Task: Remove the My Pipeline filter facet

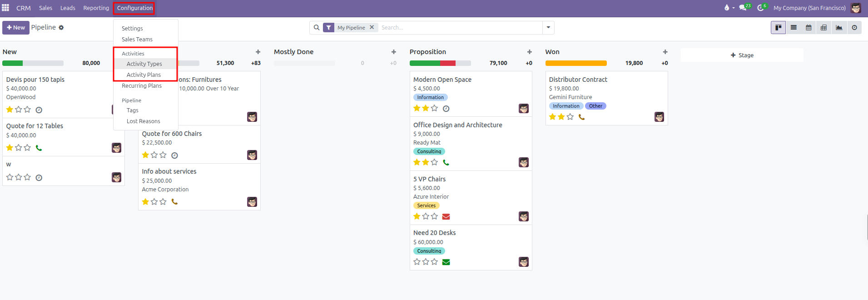Action: click(x=372, y=27)
